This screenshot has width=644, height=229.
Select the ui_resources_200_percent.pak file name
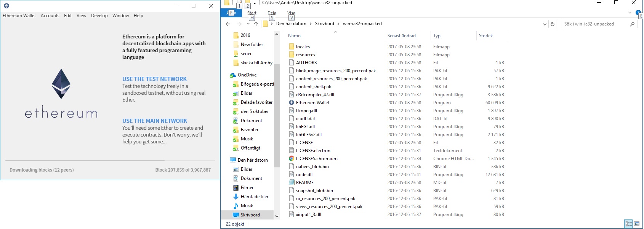tap(326, 199)
